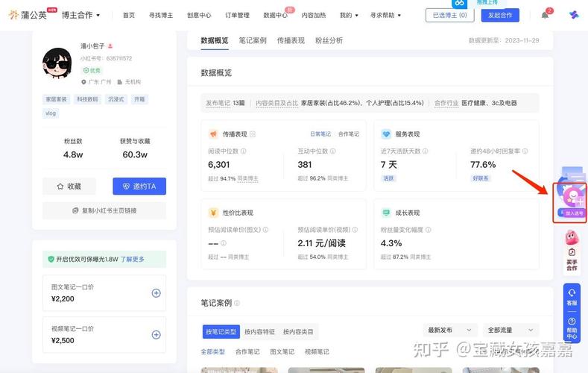This screenshot has width=588, height=373.
Task: Select the 按内容类目 segment
Action: pos(298,332)
